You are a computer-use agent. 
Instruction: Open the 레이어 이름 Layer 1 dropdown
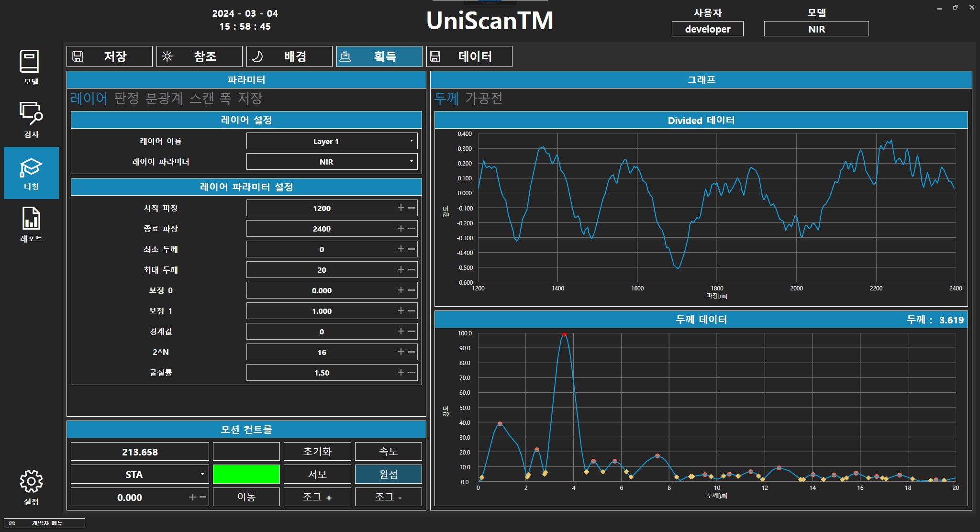coord(332,141)
